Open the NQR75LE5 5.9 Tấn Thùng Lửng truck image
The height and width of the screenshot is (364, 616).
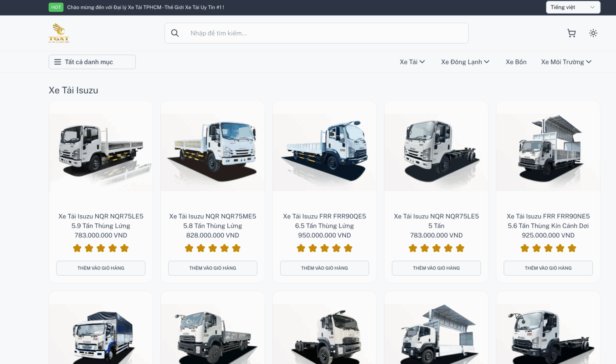tap(101, 152)
